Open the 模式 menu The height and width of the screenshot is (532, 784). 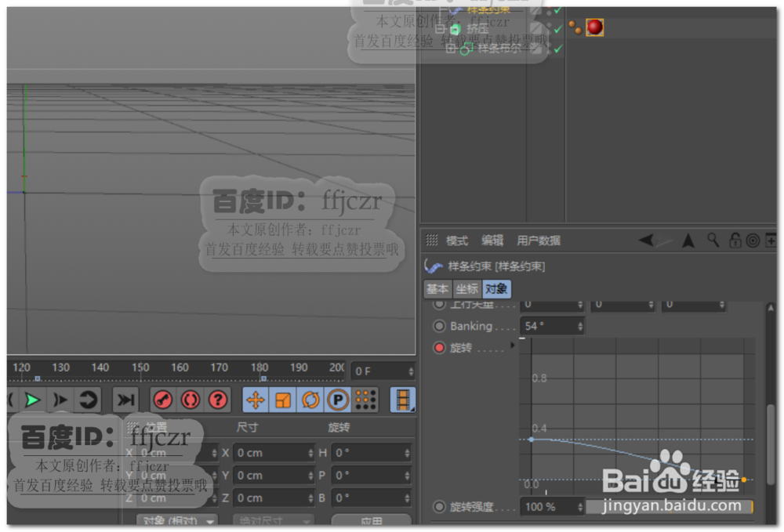456,241
